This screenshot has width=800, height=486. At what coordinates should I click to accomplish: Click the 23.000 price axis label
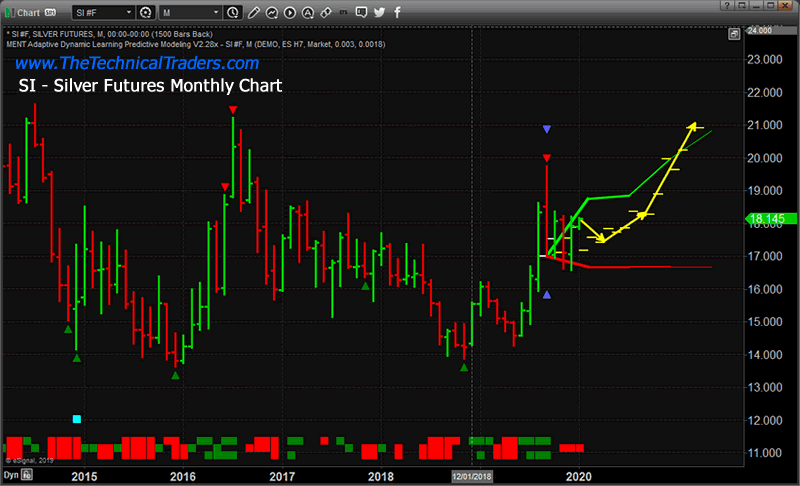(x=764, y=60)
